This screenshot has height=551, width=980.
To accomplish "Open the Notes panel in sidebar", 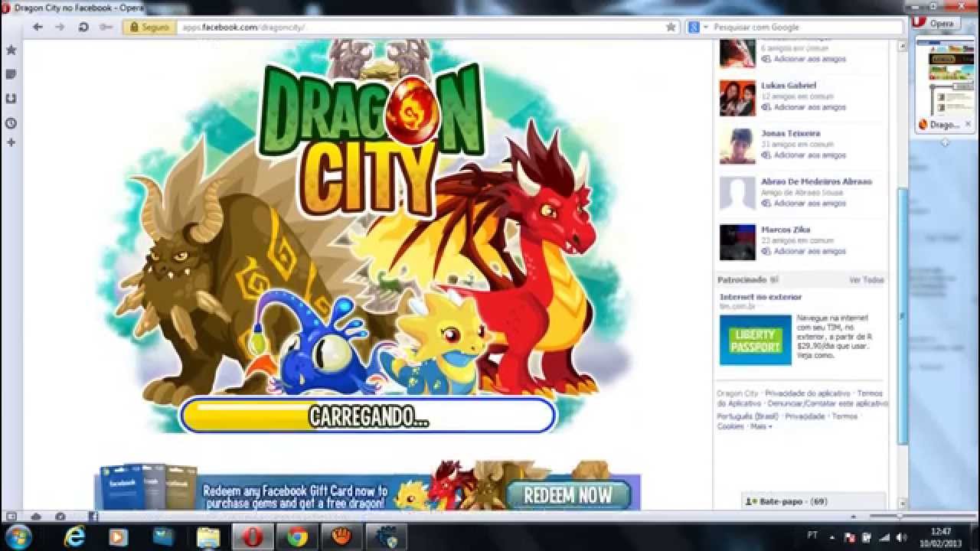I will click(11, 74).
